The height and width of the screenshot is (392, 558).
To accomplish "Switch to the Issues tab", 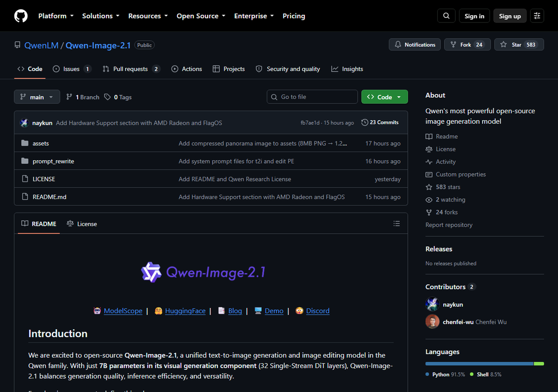I will pos(72,69).
